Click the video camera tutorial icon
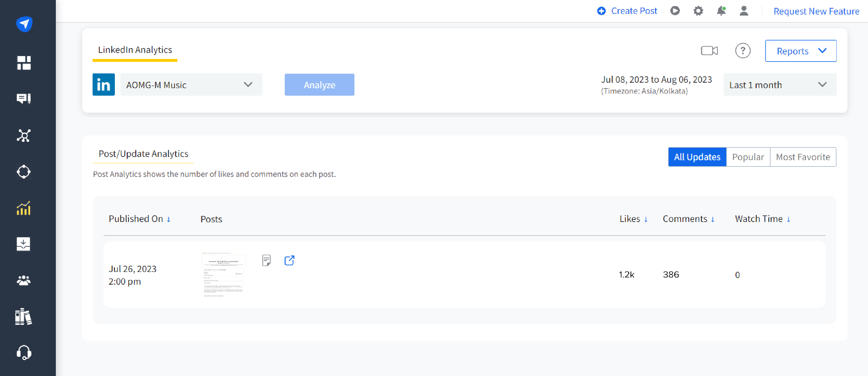 (x=709, y=51)
